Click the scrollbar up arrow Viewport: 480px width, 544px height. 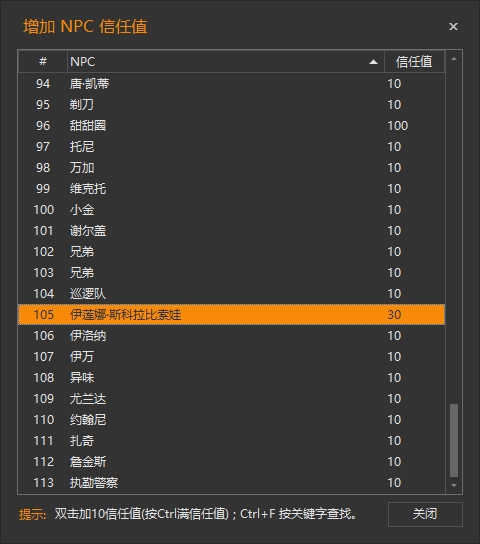tap(454, 59)
